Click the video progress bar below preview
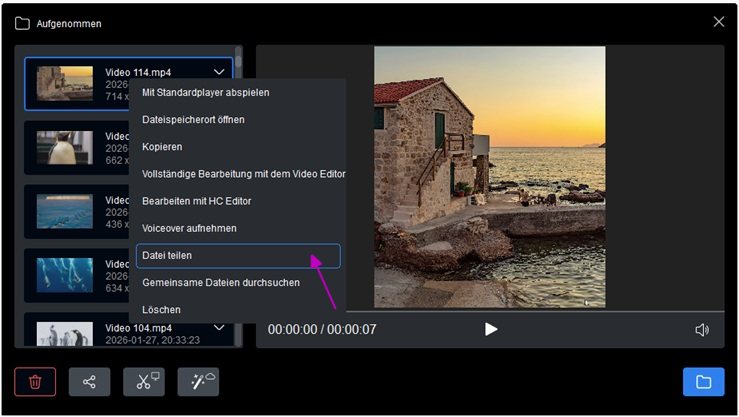Viewport: 739px width, 417px height. tap(490, 311)
